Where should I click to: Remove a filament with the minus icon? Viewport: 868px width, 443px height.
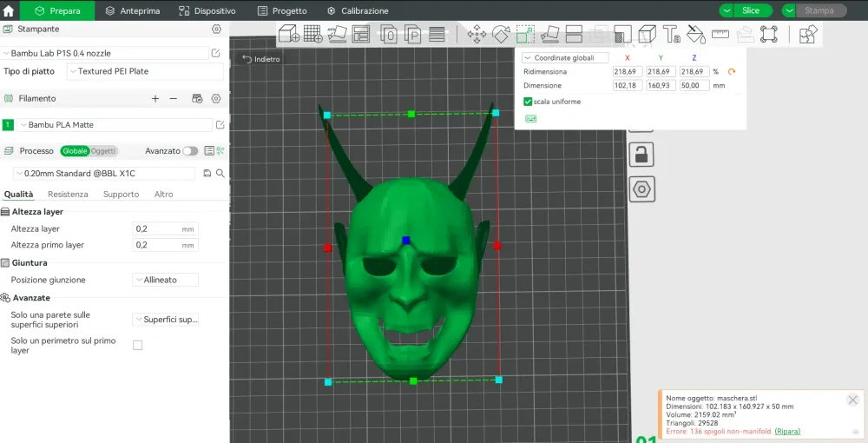point(174,98)
